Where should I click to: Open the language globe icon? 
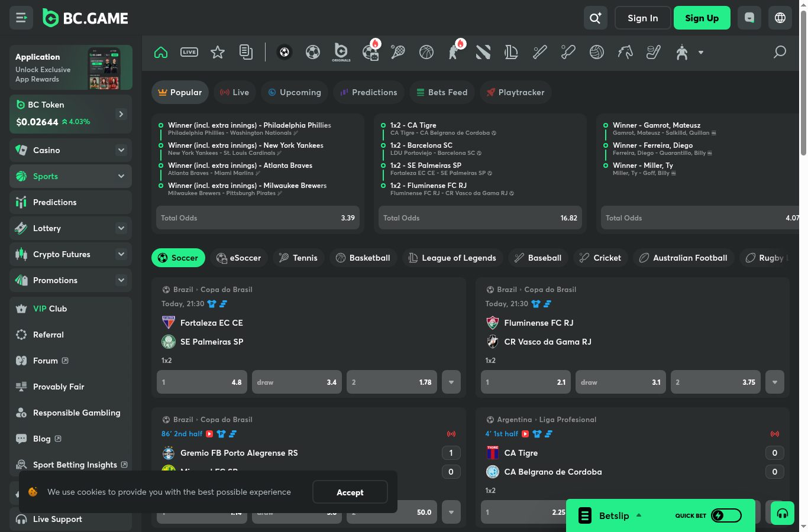tap(780, 18)
